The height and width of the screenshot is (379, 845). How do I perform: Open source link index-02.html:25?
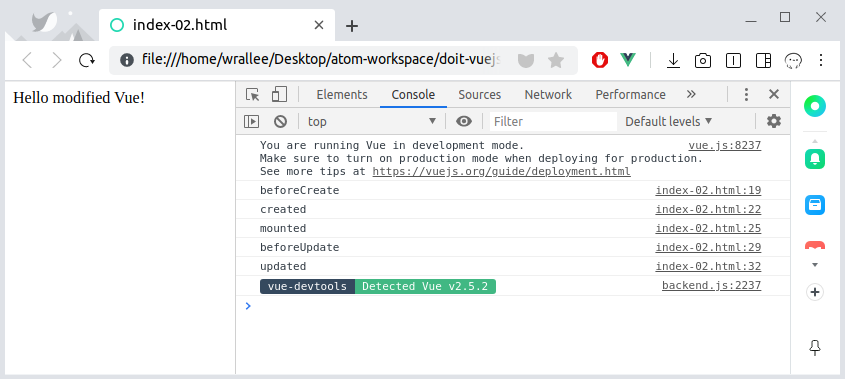708,228
